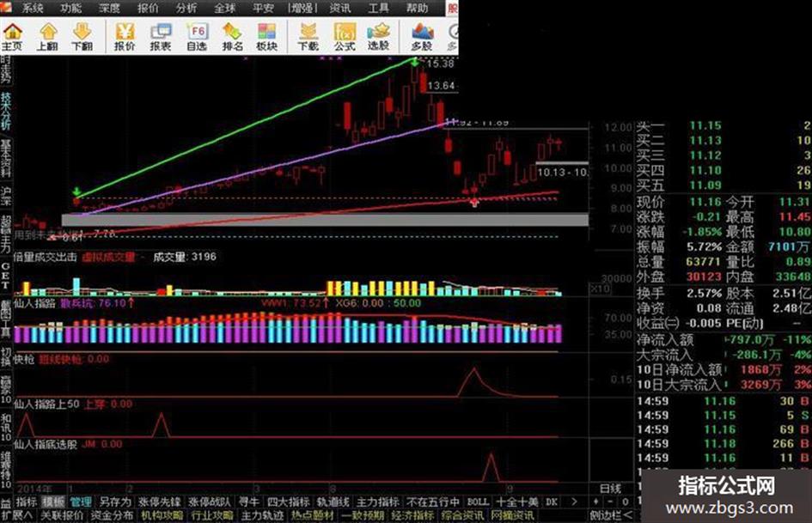
Task: Click the 另存为 save-as button
Action: (115, 502)
